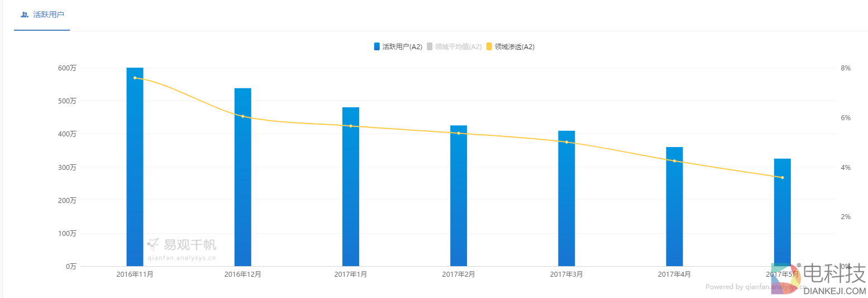Click the blue bar for 2017年1月
Viewport: 868px width, 298px height.
click(351, 187)
